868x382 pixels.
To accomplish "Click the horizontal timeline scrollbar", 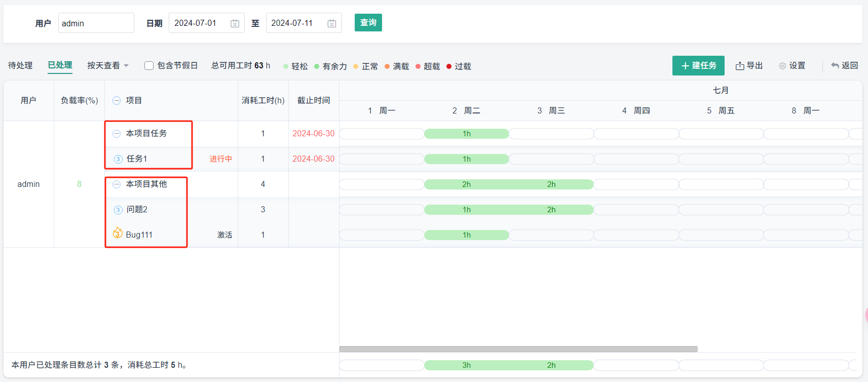I will tap(518, 349).
